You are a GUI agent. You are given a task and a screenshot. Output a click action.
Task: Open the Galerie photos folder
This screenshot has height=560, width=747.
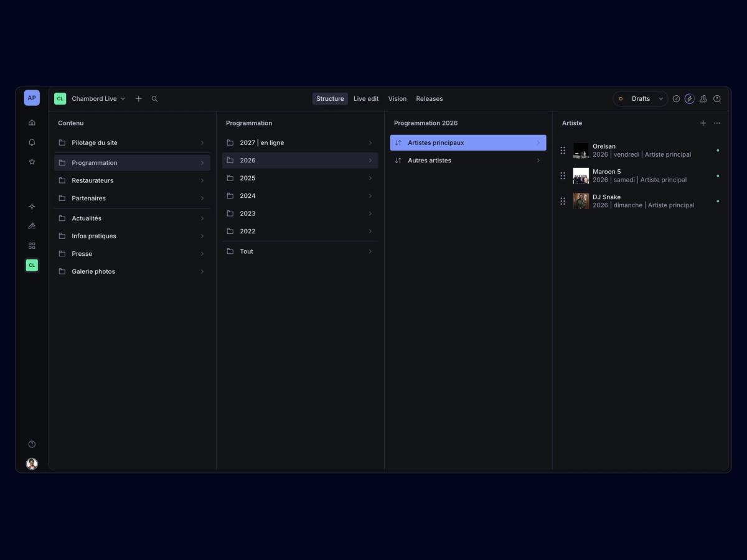tap(132, 272)
